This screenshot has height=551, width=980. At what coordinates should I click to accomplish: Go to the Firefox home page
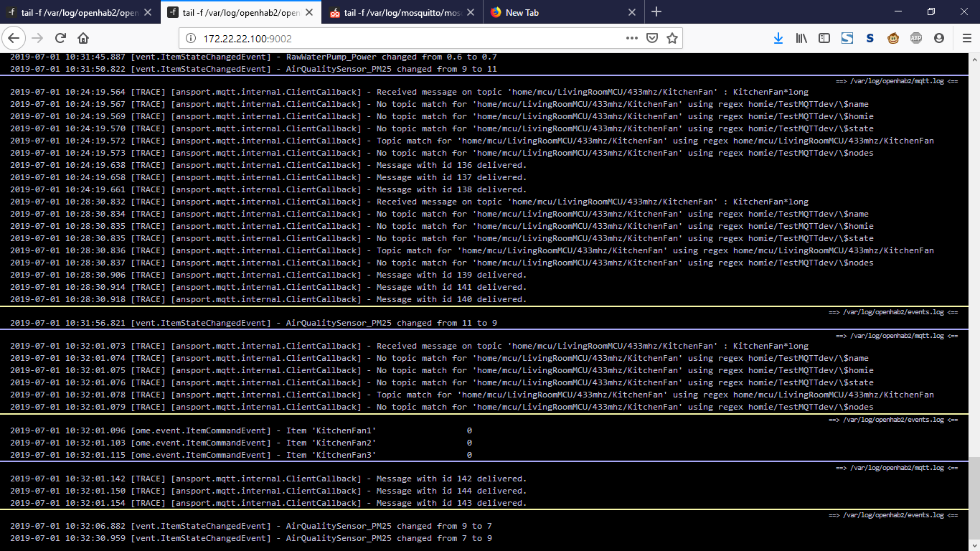pyautogui.click(x=83, y=38)
